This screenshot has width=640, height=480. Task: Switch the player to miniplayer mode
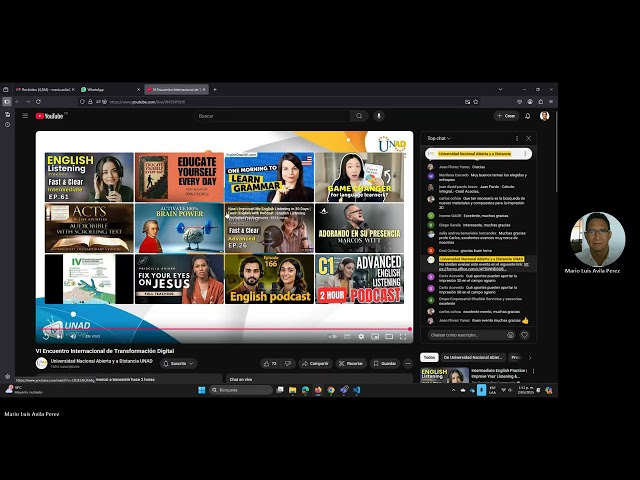[375, 336]
